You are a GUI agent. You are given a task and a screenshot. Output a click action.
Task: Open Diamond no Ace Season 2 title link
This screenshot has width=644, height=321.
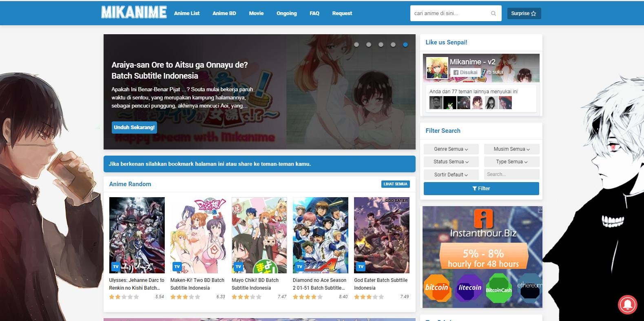319,284
